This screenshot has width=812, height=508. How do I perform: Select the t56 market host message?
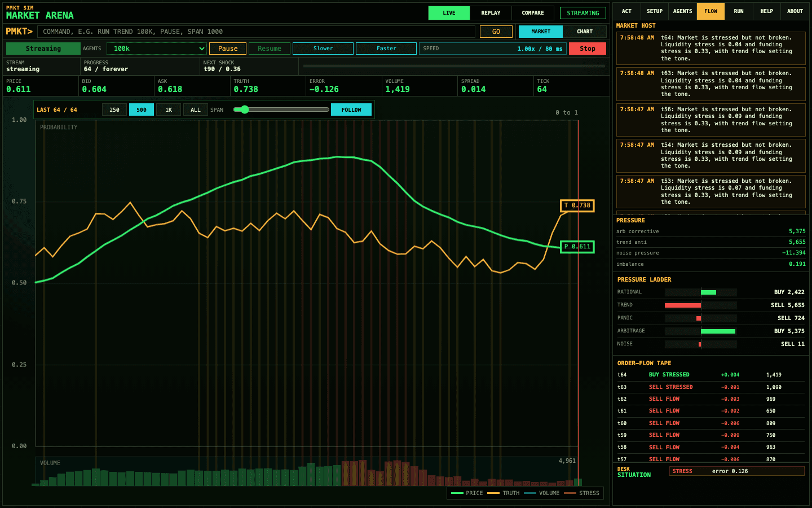tap(711, 120)
